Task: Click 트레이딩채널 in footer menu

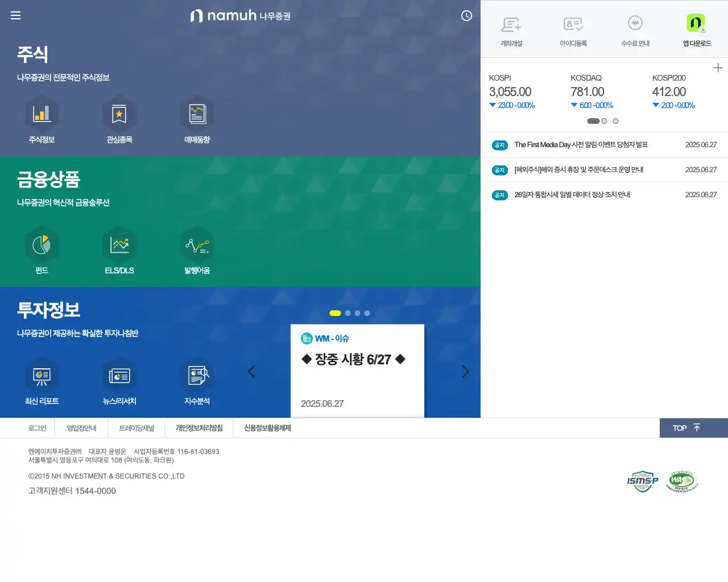Action: (x=136, y=428)
